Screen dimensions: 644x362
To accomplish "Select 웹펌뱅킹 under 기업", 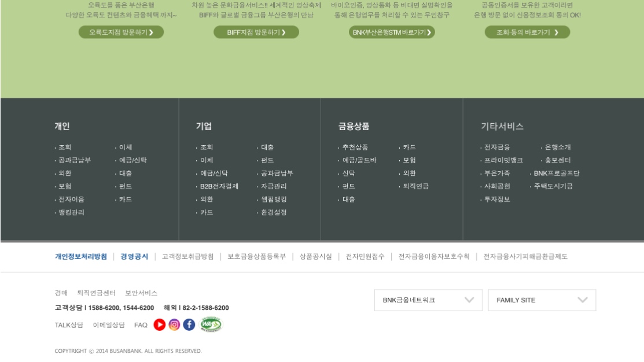I will click(x=274, y=199).
